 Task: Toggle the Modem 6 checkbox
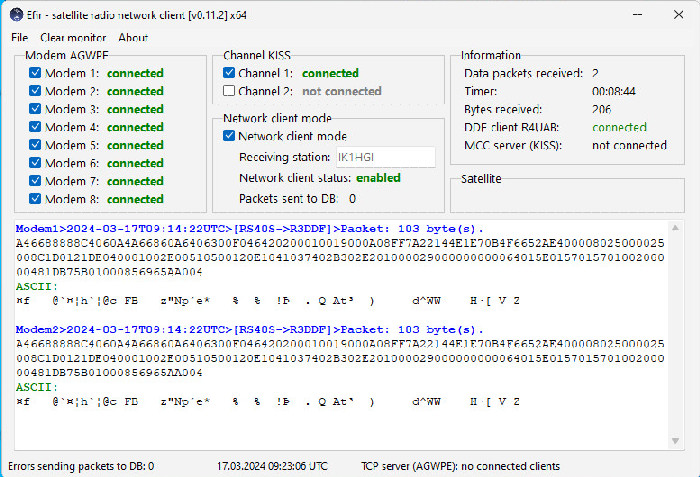[35, 163]
